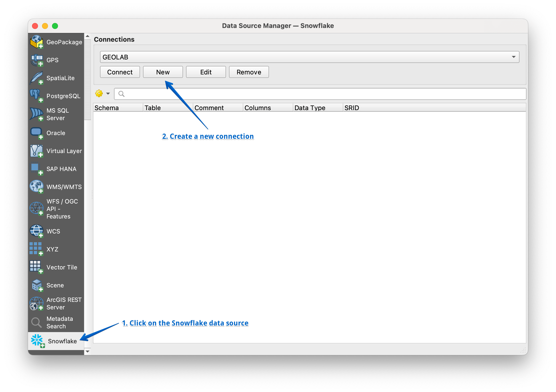The height and width of the screenshot is (392, 556).
Task: Click the Edit connection button
Action: tap(206, 72)
